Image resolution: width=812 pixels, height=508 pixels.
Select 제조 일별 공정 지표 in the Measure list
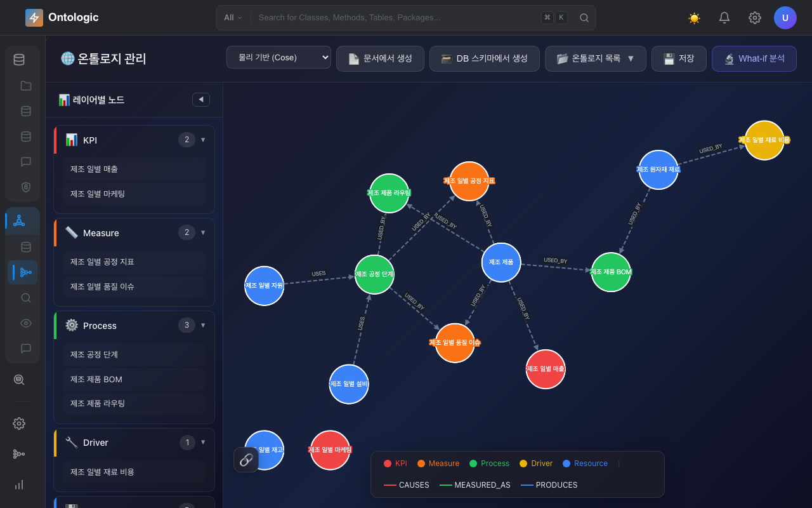coord(134,262)
